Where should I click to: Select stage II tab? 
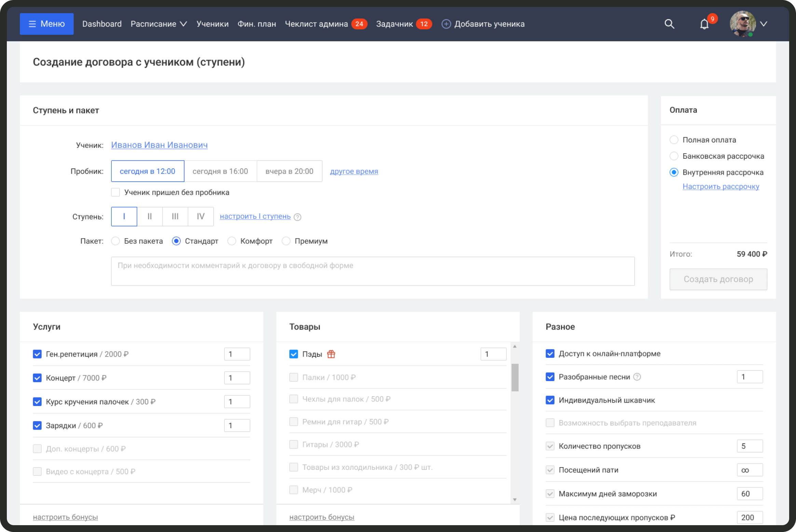pos(150,216)
